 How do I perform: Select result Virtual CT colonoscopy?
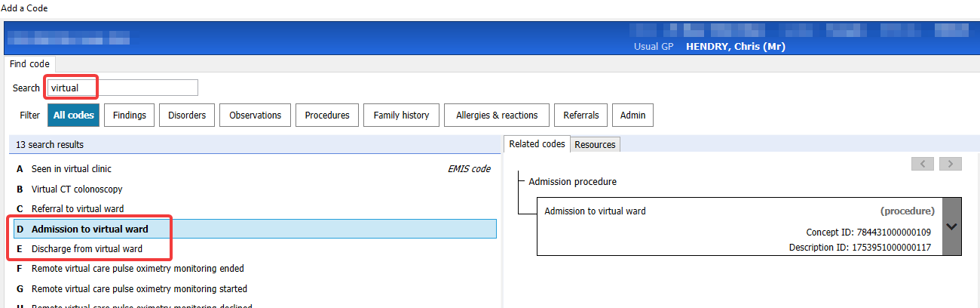pos(255,189)
